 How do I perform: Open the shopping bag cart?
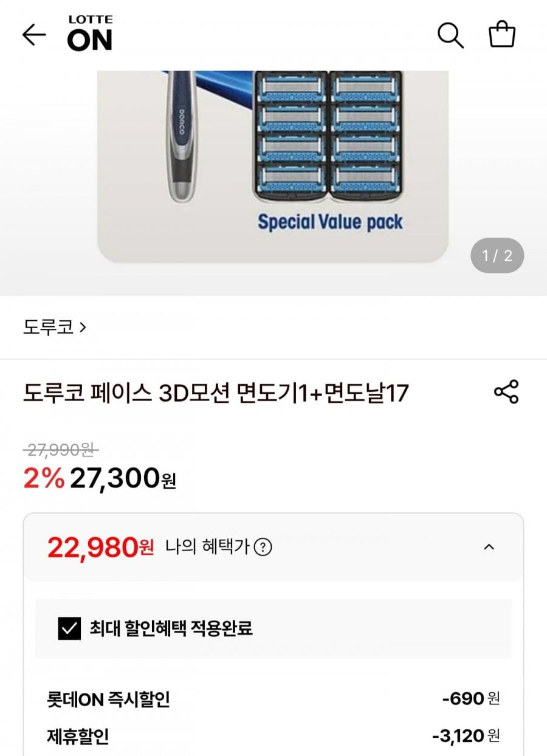502,34
